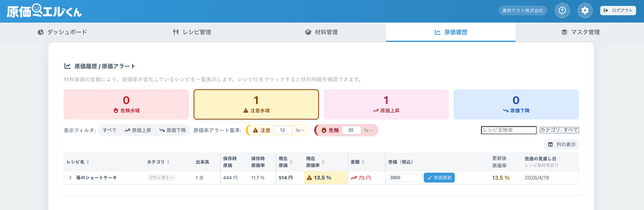Click the 1 台 yield cell
Image resolution: width=644 pixels, height=210 pixels.
[x=200, y=177]
